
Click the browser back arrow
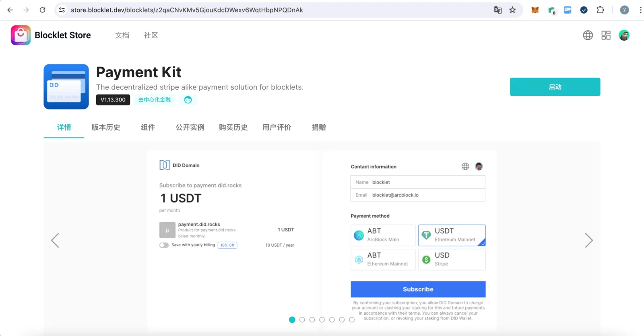coord(10,10)
